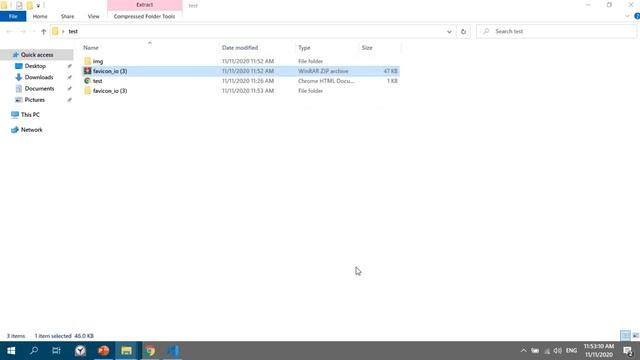640x360 pixels.
Task: Click the 47 KB size cell
Action: (391, 71)
